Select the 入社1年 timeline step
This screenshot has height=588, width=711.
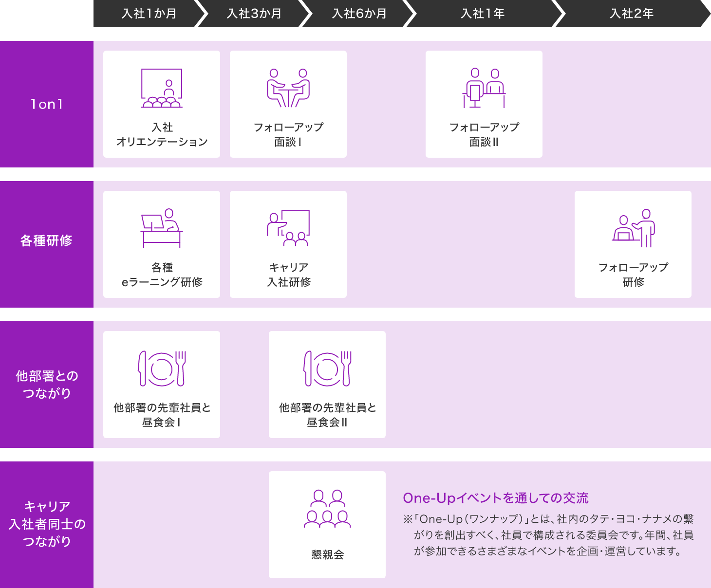[x=483, y=14]
